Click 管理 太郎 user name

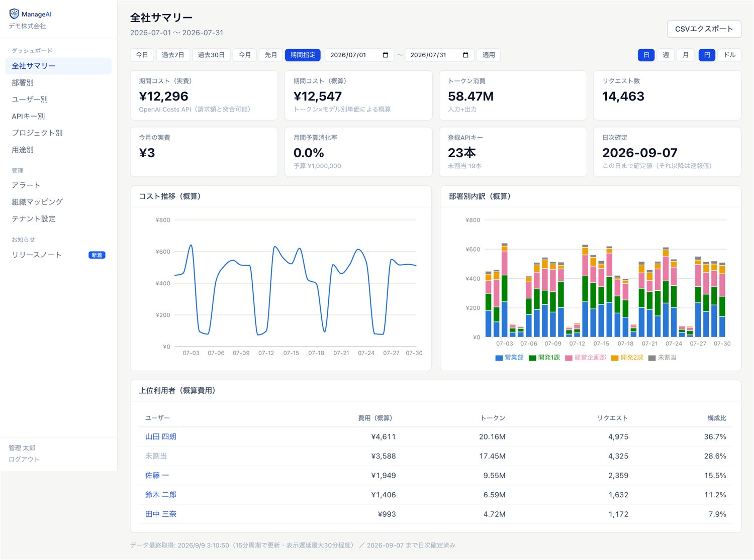22,448
